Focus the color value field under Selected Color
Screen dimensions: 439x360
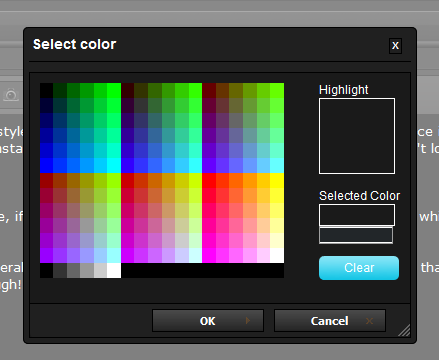tap(356, 235)
